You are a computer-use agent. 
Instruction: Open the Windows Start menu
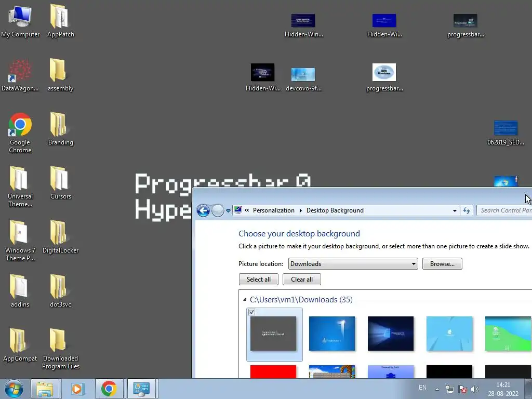(x=14, y=389)
